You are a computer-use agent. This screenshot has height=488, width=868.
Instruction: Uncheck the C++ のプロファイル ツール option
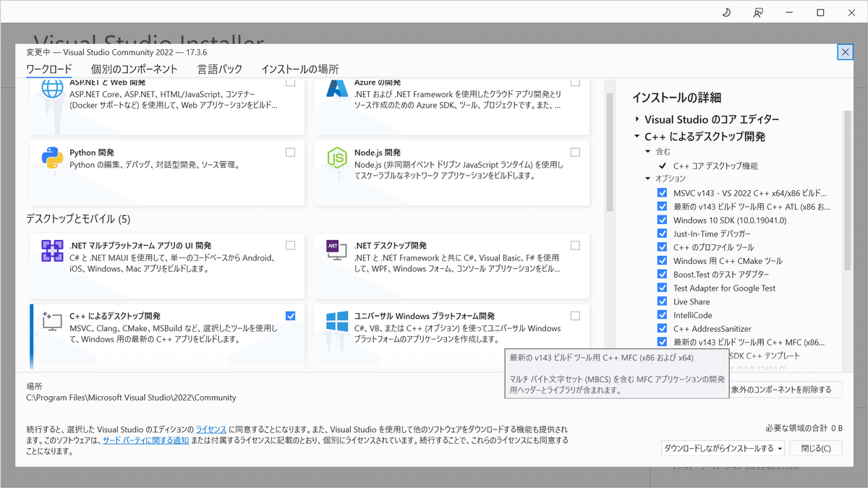click(662, 247)
